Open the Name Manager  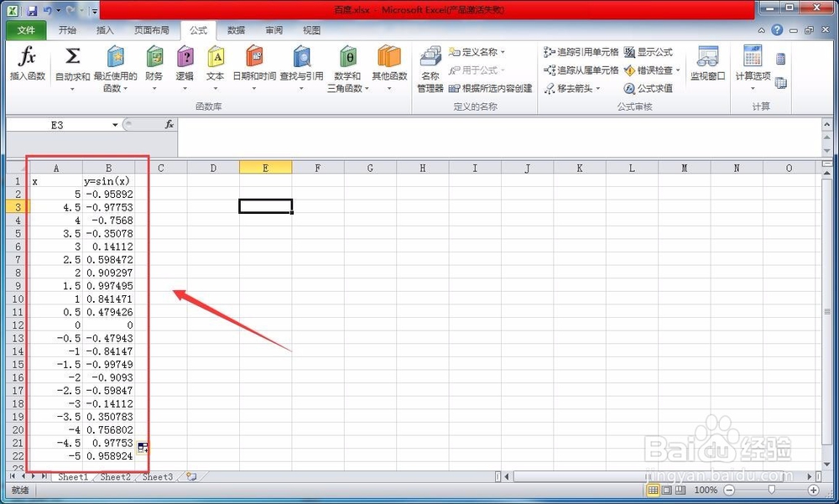coord(430,70)
